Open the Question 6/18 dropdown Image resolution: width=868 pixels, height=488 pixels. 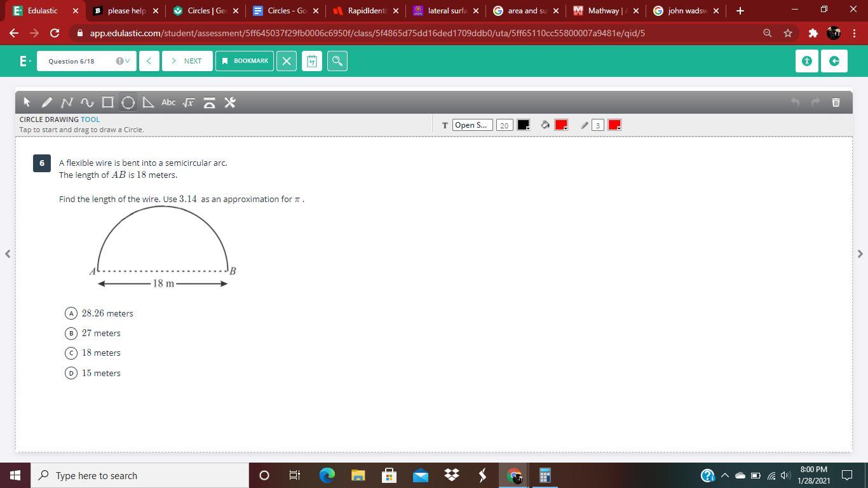pos(86,61)
